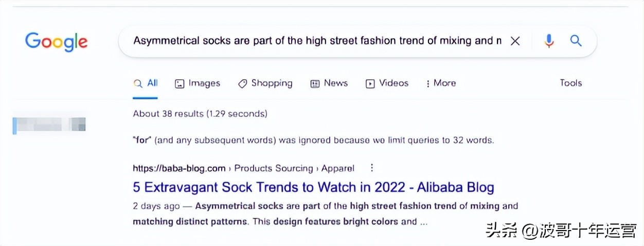The width and height of the screenshot is (644, 246).
Task: Expand the More search categories menu
Action: tap(441, 83)
